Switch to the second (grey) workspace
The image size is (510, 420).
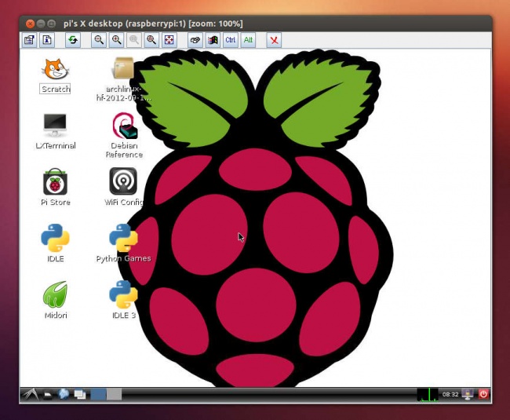click(x=115, y=394)
